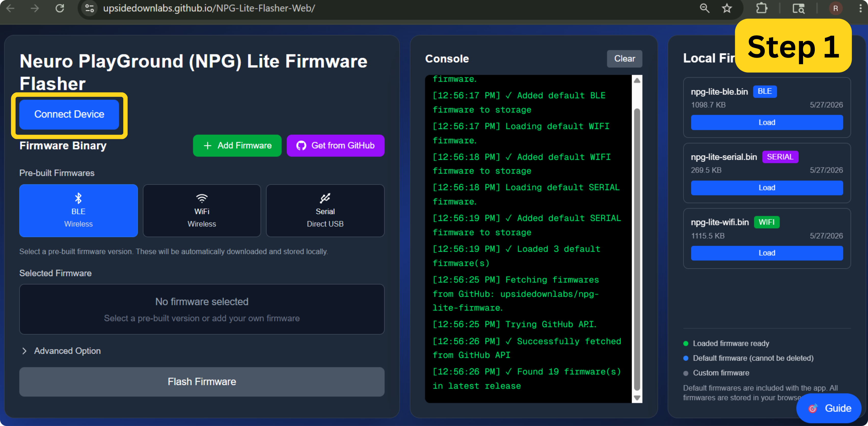Reload the flasher page
This screenshot has width=868, height=426.
coord(60,8)
